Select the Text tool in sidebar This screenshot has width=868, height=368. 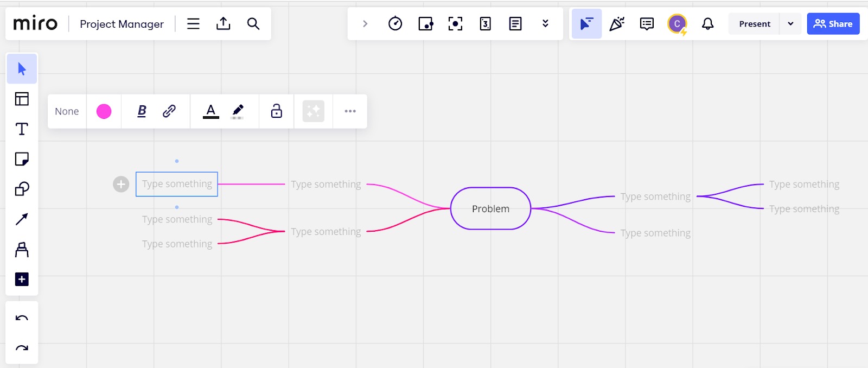[x=22, y=129]
